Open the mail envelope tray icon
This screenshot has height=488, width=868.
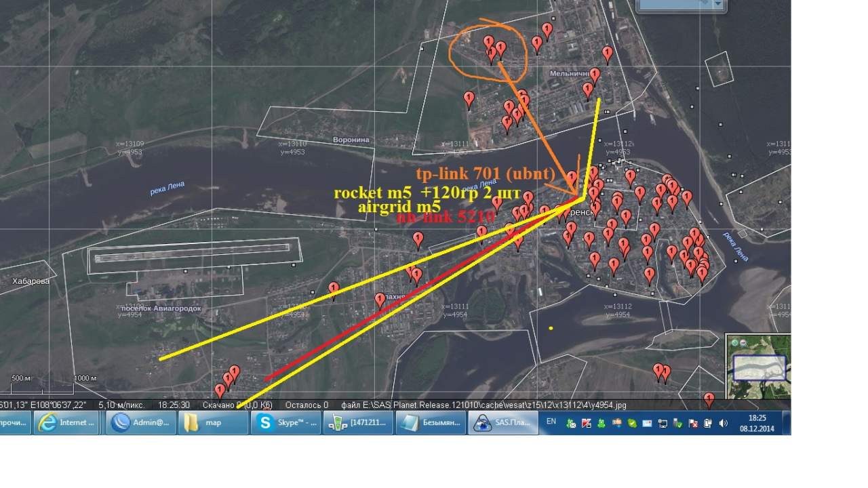pyautogui.click(x=648, y=424)
